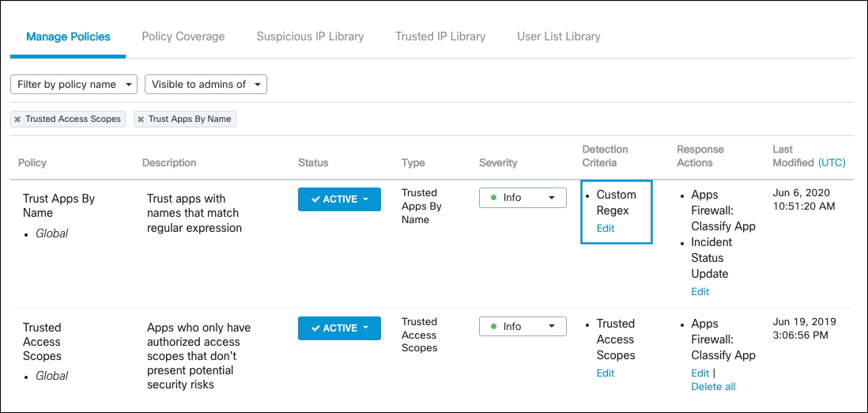
Task: Click the green severity dot for Trust Apps By Name
Action: (x=494, y=198)
